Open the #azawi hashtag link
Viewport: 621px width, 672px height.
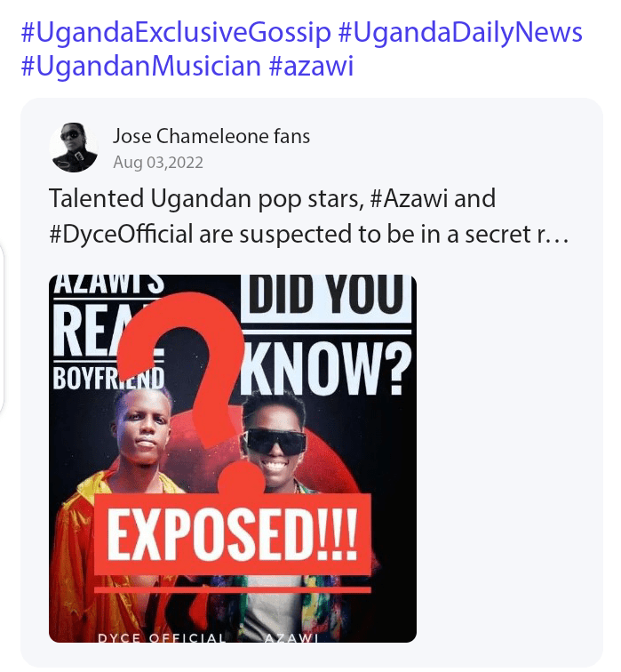[311, 66]
